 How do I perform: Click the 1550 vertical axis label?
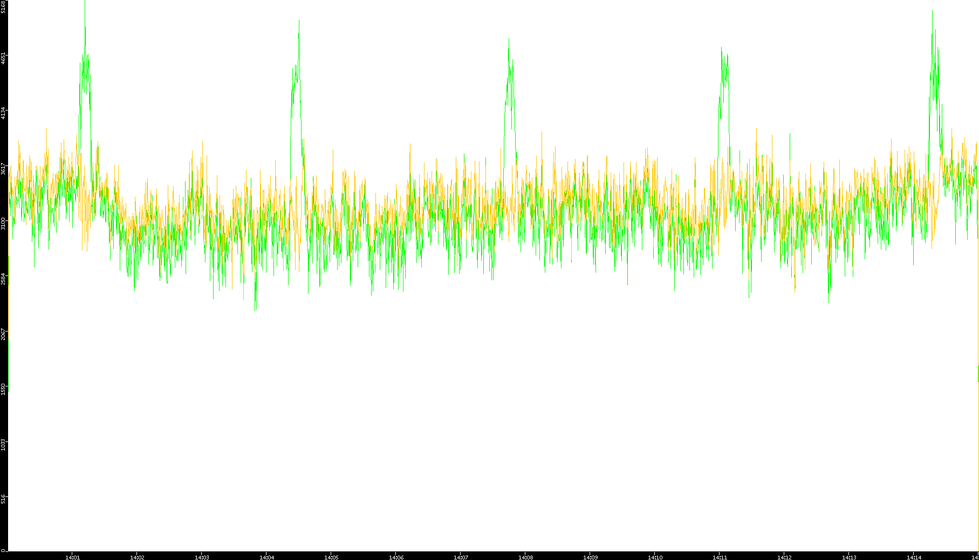(x=3, y=389)
